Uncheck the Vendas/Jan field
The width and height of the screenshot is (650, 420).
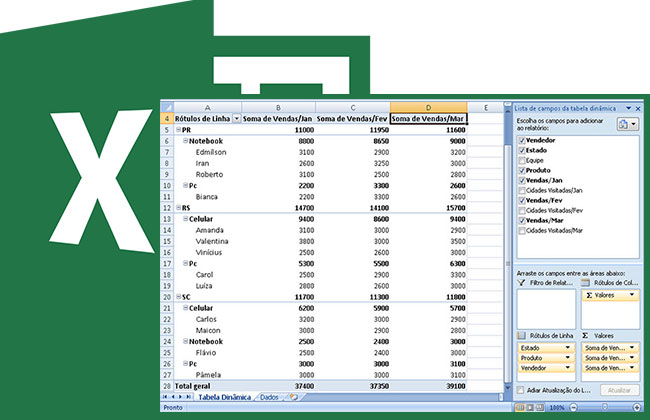tap(522, 180)
